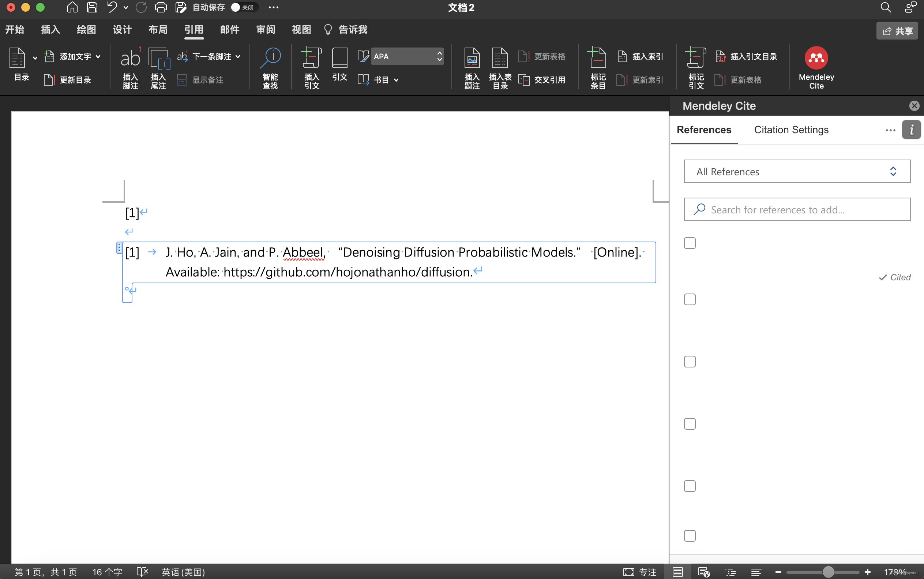Click the word count 16 个字

tap(107, 572)
